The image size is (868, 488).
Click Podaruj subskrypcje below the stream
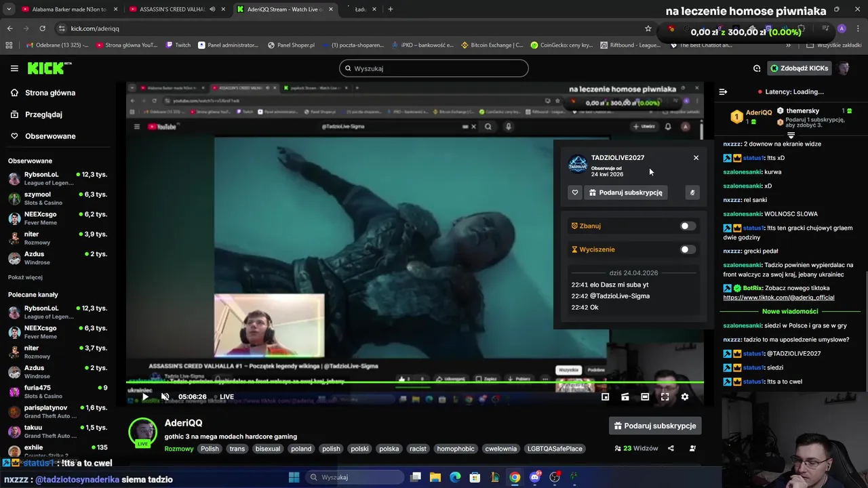coord(655,426)
